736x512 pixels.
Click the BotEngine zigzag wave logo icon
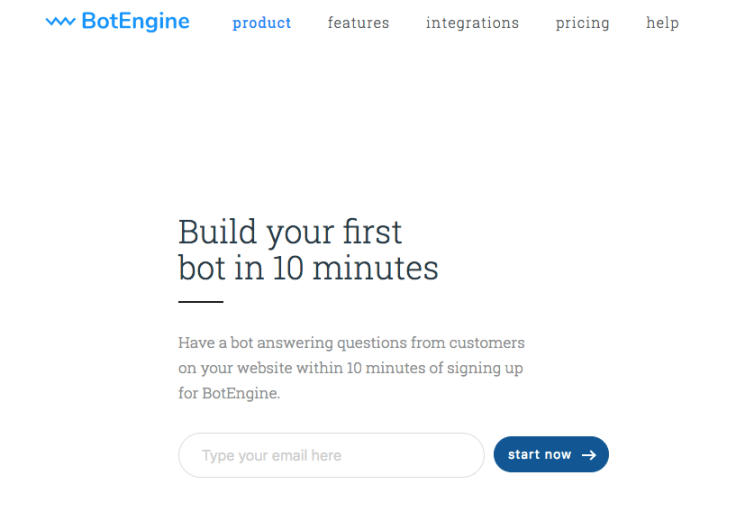(x=60, y=21)
